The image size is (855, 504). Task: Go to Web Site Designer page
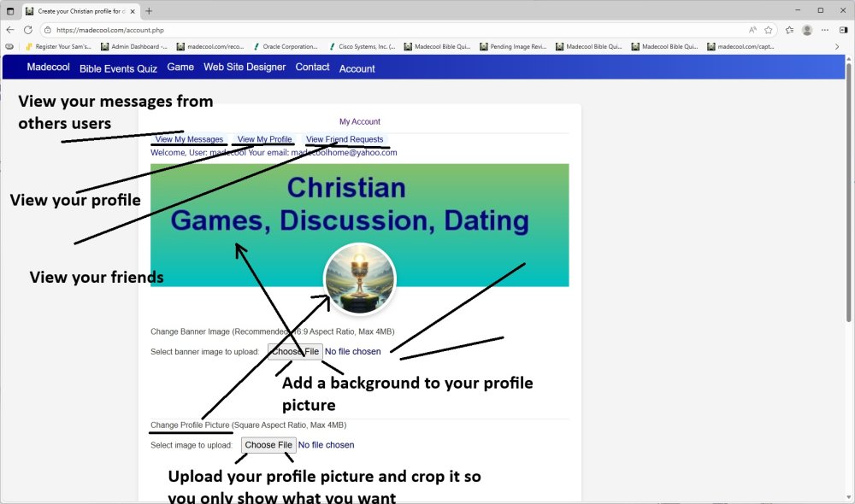click(x=245, y=67)
